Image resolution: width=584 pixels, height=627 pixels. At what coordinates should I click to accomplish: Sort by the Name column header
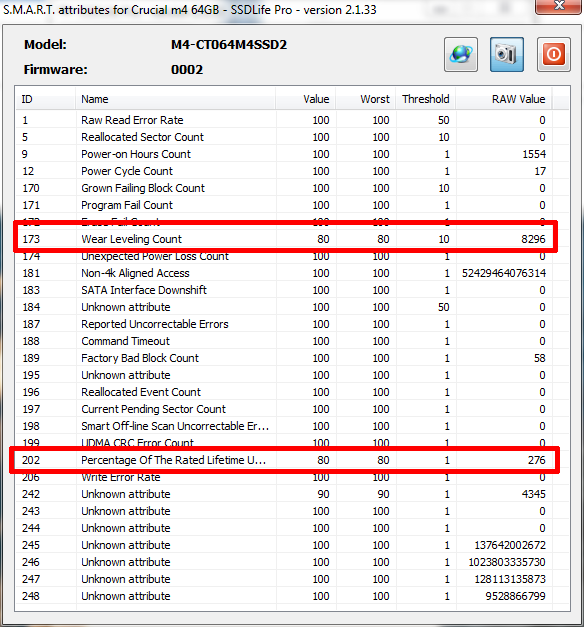pos(176,99)
